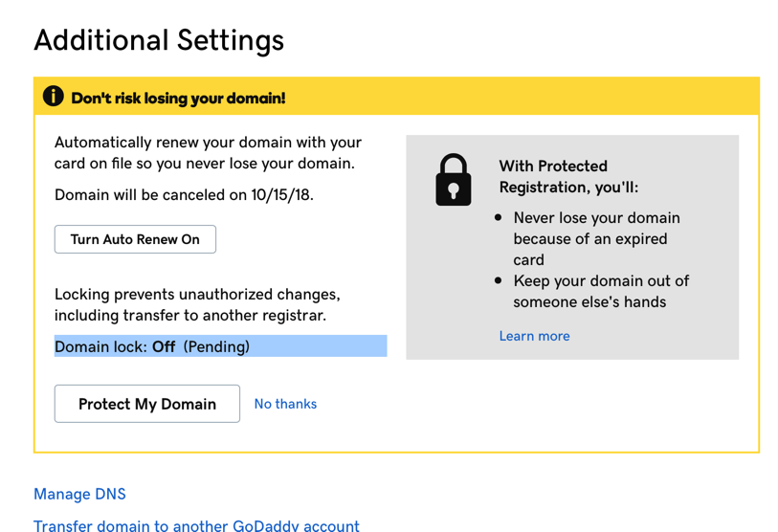Decline protection with No thanks
The height and width of the screenshot is (532, 778).
[x=285, y=404]
